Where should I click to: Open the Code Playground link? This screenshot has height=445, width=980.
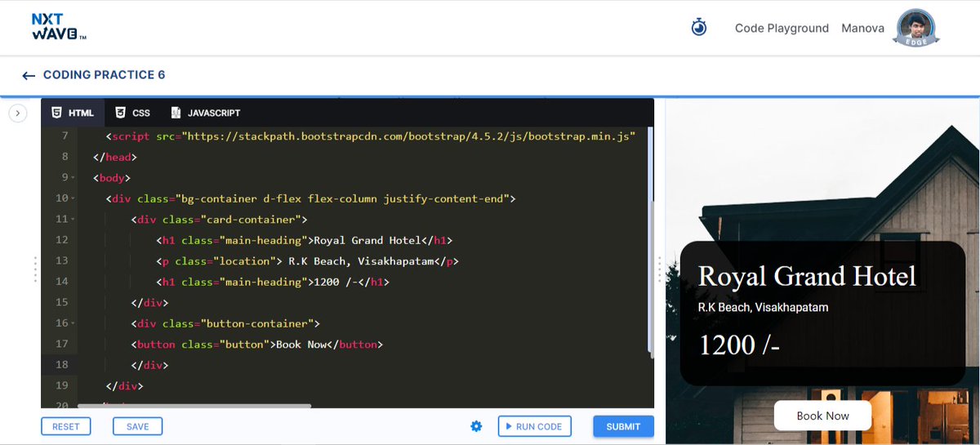(782, 28)
